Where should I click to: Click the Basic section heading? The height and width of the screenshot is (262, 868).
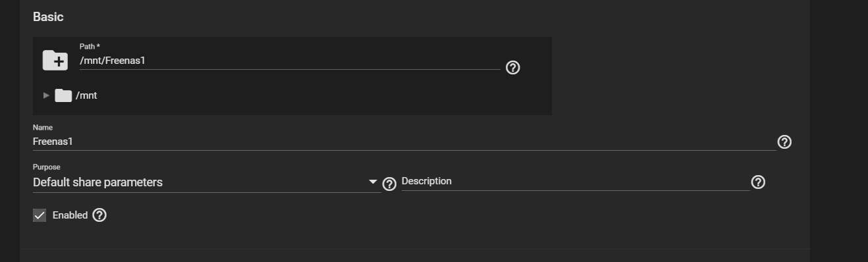48,17
